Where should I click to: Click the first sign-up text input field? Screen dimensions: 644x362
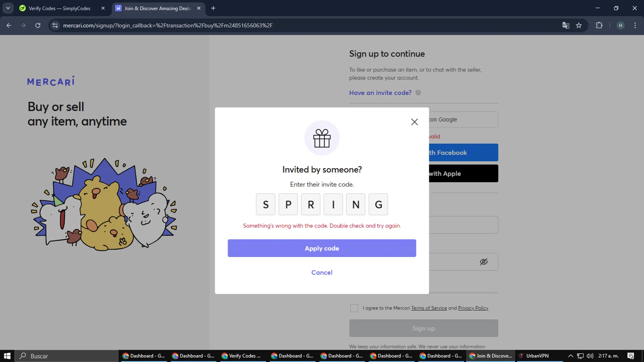(463, 225)
